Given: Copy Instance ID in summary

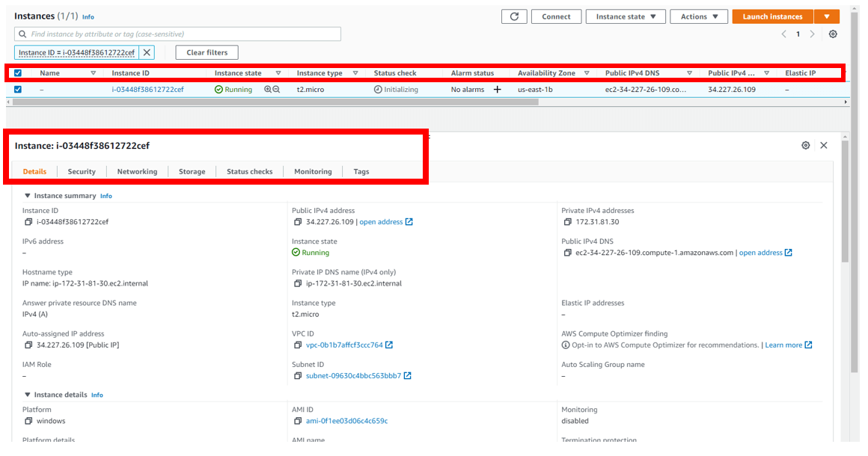Looking at the screenshot, I should [x=28, y=221].
